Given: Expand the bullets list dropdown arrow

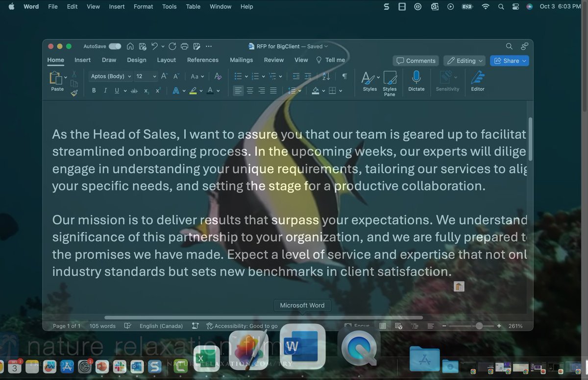Looking at the screenshot, I should [246, 76].
